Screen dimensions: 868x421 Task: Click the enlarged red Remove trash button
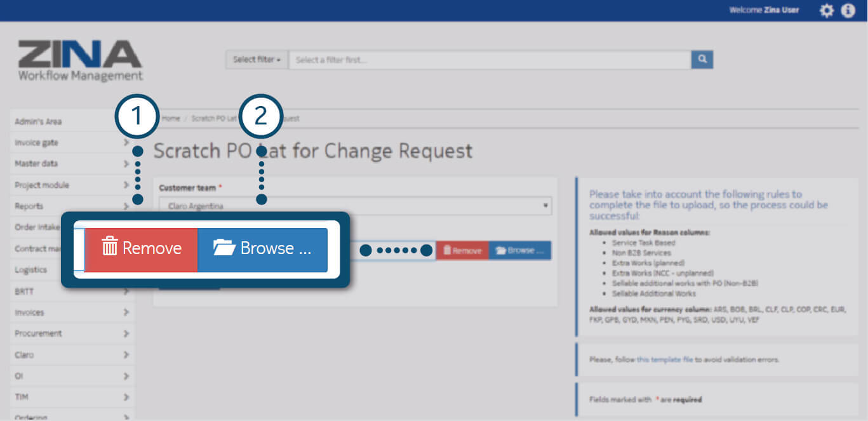[x=142, y=248]
